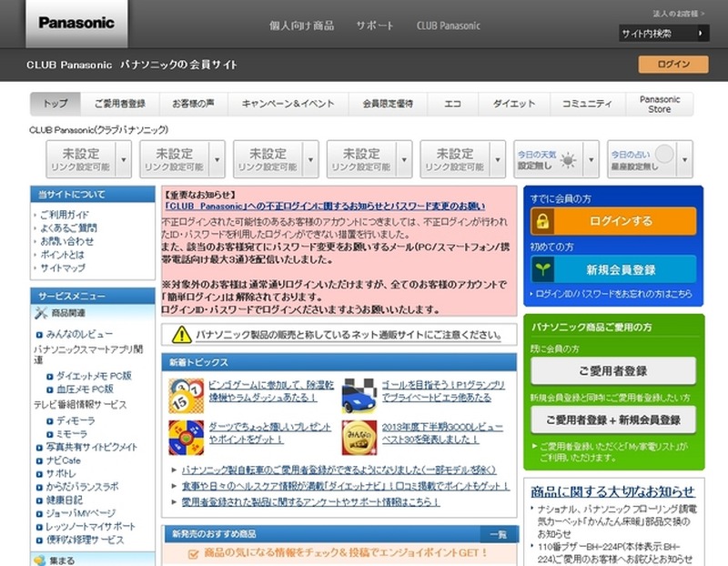Click the Panasonic logo
The height and width of the screenshot is (566, 728).
(76, 24)
